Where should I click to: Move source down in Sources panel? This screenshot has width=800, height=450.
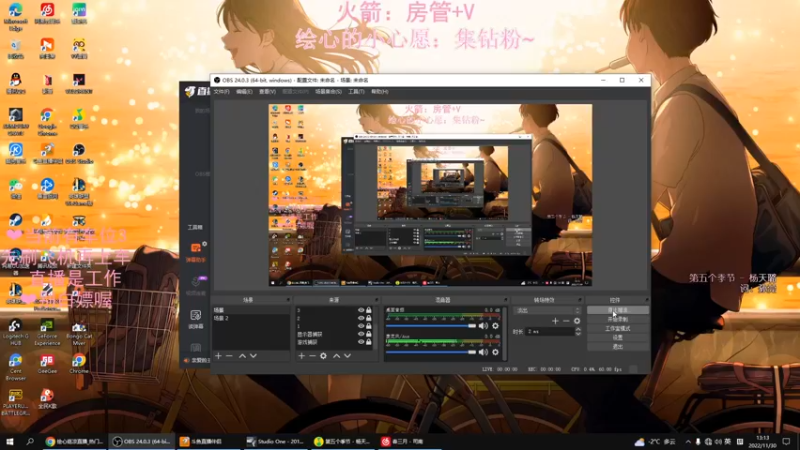point(347,356)
